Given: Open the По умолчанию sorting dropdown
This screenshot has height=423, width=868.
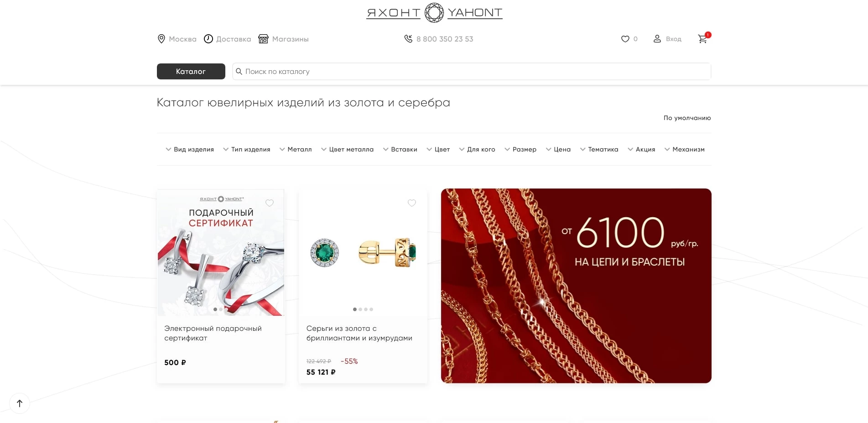Looking at the screenshot, I should click(687, 118).
